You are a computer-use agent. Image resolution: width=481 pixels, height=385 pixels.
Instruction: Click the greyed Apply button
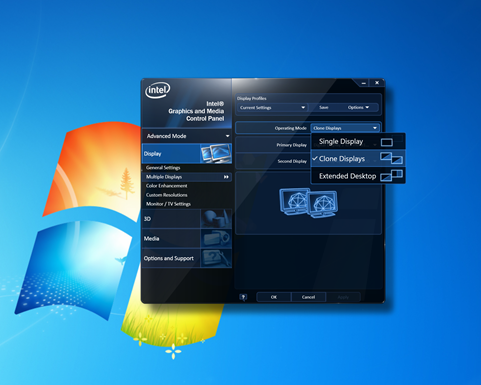tap(343, 297)
